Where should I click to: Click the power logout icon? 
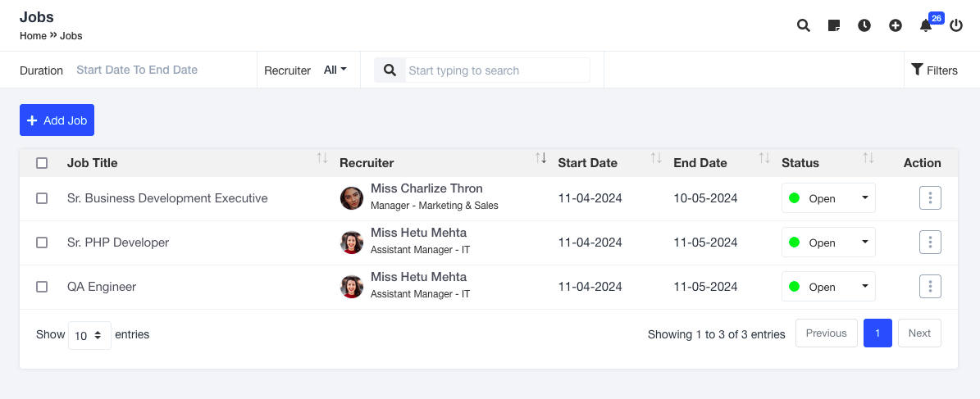pyautogui.click(x=956, y=25)
